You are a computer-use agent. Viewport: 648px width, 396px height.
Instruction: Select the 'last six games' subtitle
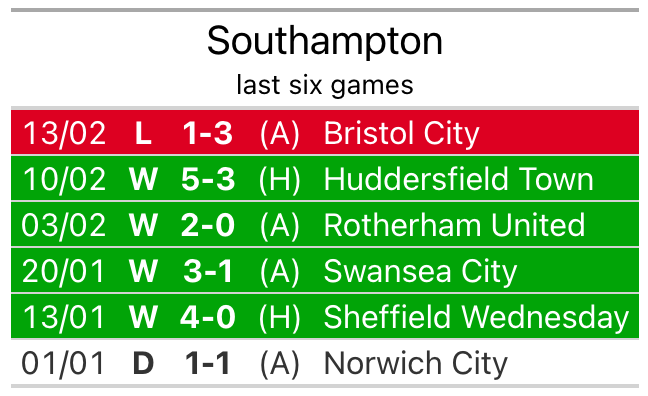[325, 85]
